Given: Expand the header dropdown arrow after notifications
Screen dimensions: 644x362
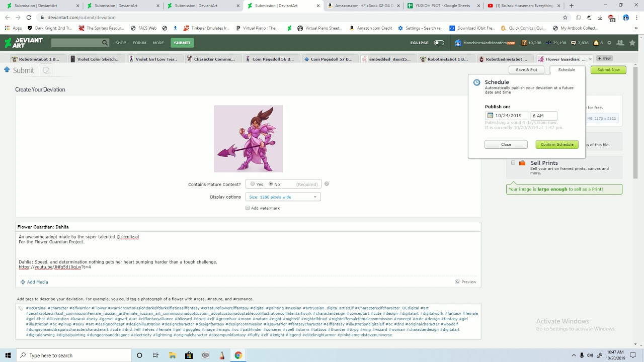Looking at the screenshot, I should [x=609, y=43].
